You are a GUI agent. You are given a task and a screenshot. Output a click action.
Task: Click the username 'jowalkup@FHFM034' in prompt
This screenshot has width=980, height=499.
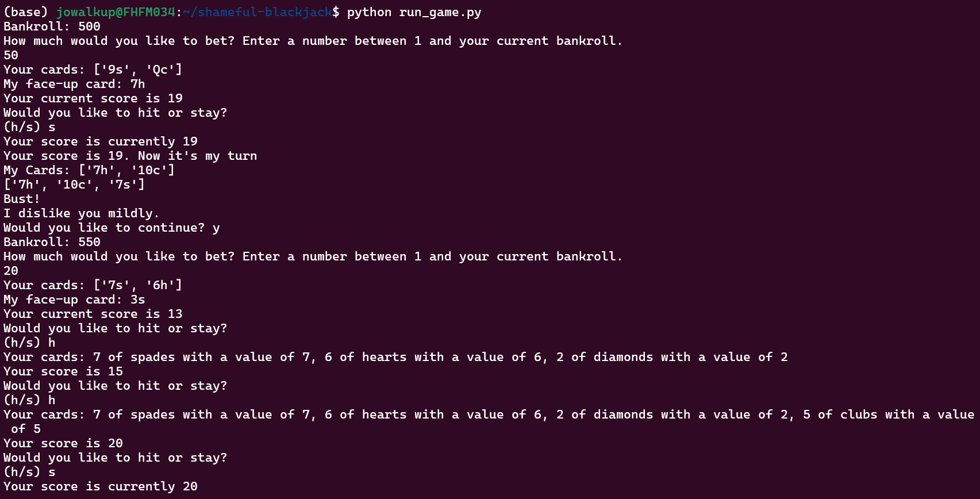click(x=116, y=12)
